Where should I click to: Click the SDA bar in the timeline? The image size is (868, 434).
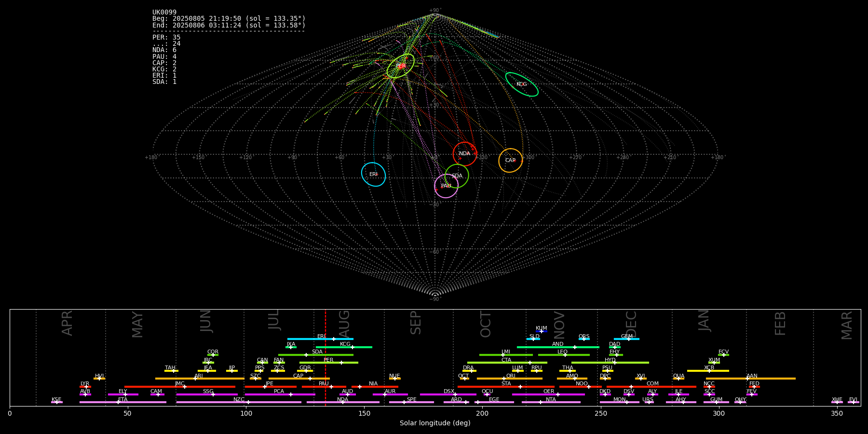[x=316, y=355]
